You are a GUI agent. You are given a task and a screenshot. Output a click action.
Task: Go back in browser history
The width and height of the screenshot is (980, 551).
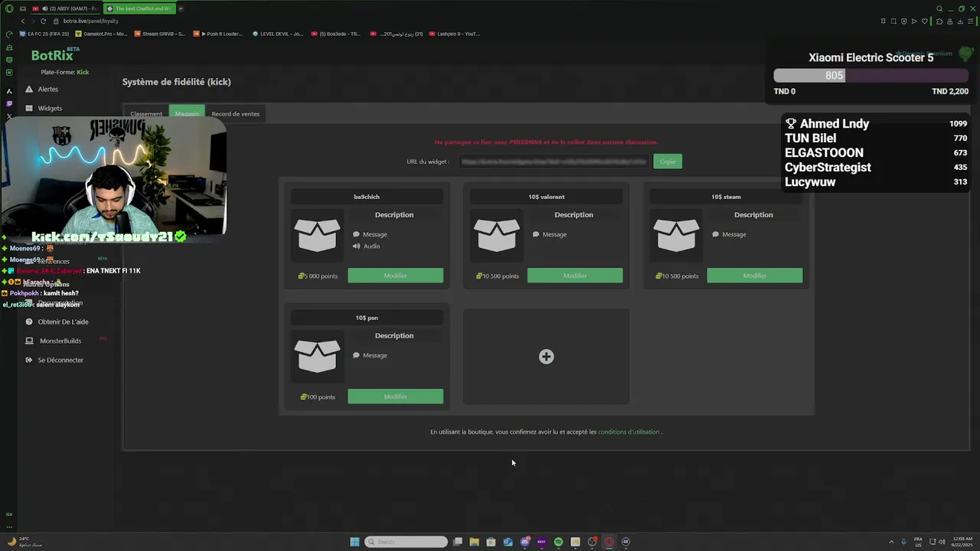point(22,21)
